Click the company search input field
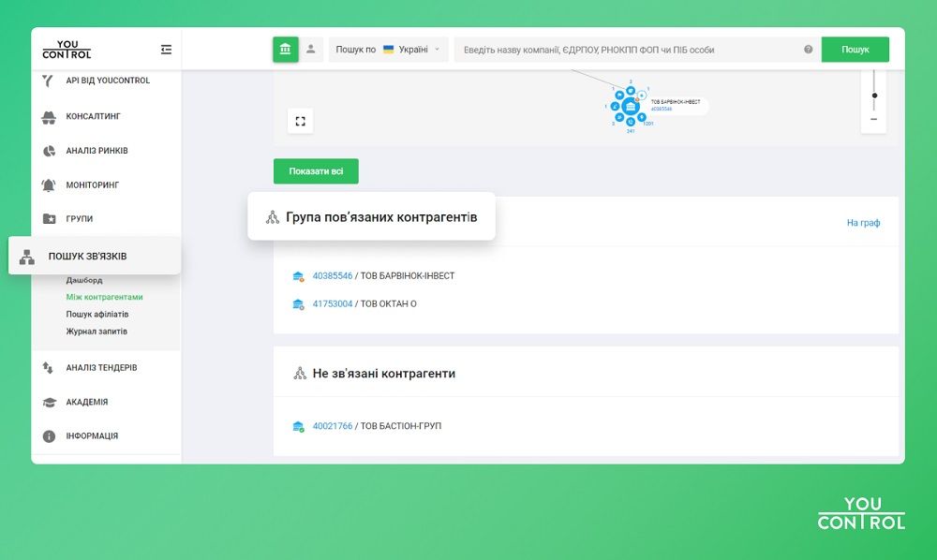Image resolution: width=937 pixels, height=560 pixels. pyautogui.click(x=628, y=50)
